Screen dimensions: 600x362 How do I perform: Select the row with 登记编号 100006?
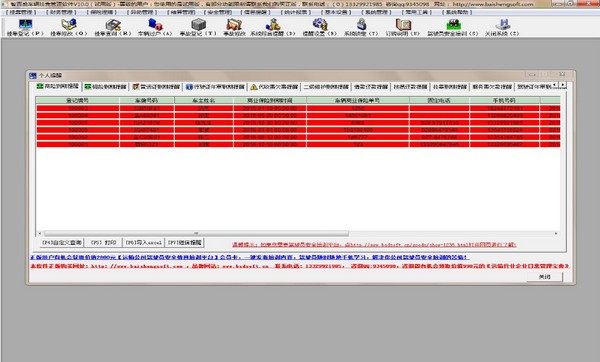pyautogui.click(x=298, y=130)
